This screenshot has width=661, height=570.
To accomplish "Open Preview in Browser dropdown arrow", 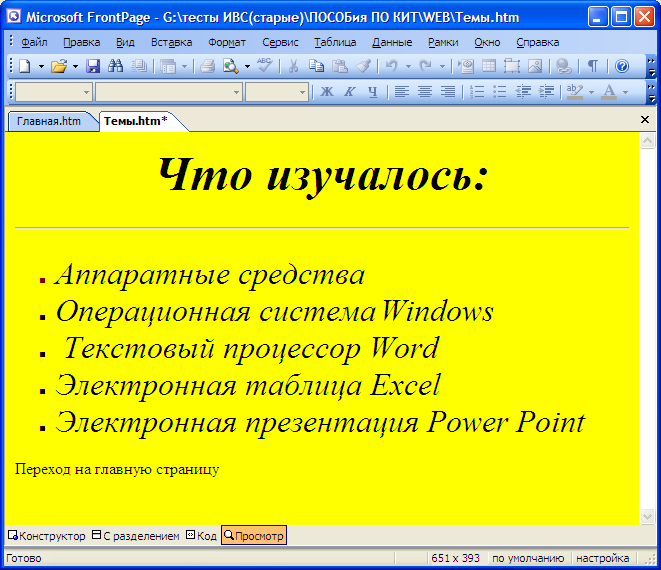I will tap(247, 66).
